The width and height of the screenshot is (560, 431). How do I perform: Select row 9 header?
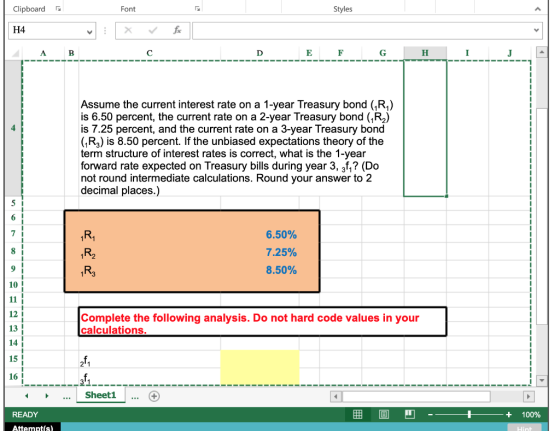tap(13, 269)
